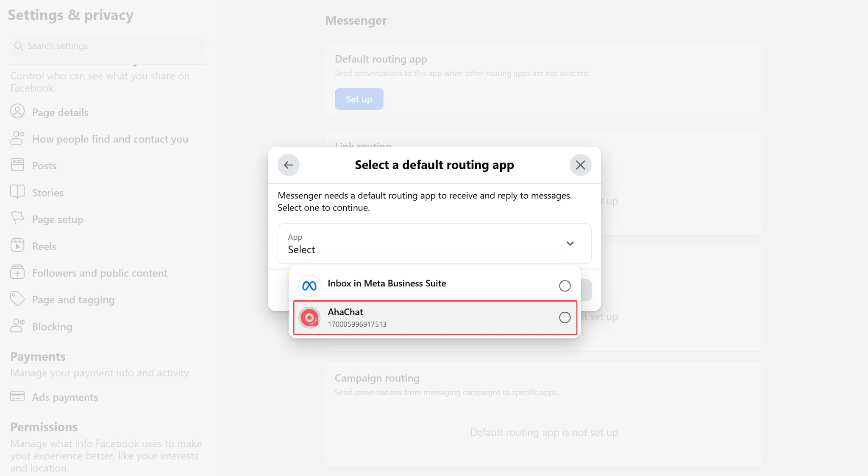Click the Page and tagging tag icon
The height and width of the screenshot is (476, 868).
coord(17,299)
